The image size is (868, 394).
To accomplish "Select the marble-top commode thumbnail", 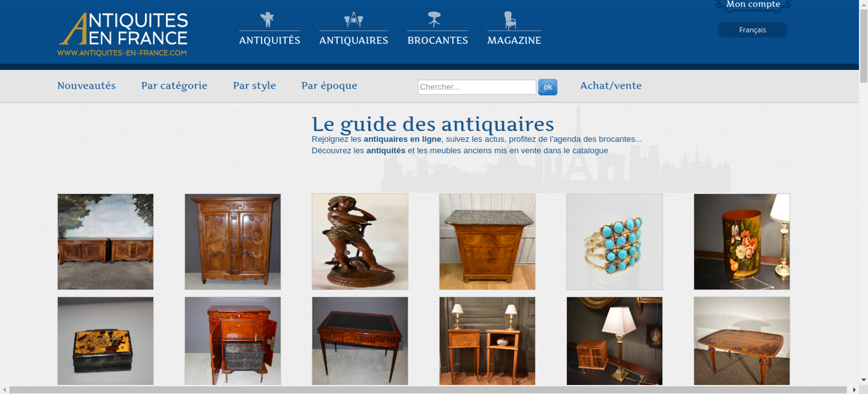I will pos(487,242).
